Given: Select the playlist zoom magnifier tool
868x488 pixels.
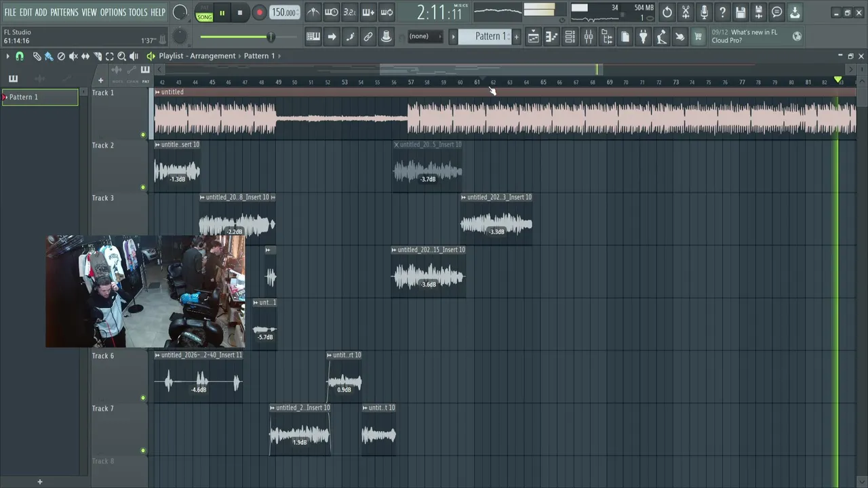Looking at the screenshot, I should click(122, 56).
